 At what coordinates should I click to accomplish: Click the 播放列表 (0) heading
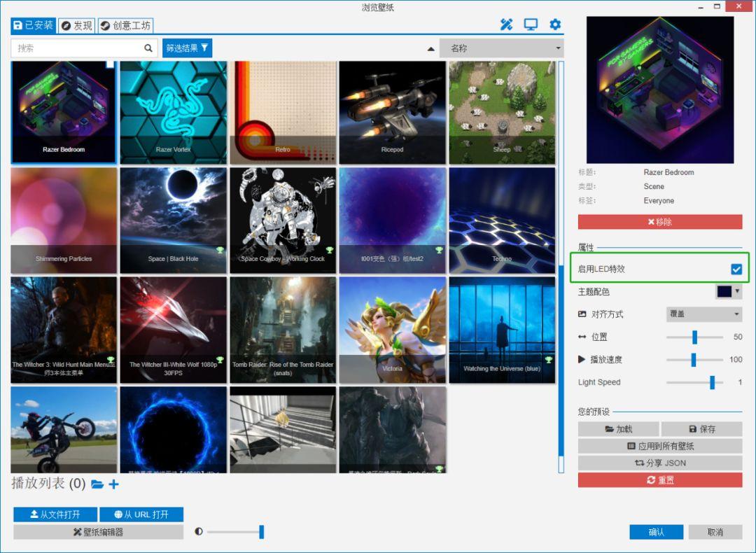click(x=48, y=484)
